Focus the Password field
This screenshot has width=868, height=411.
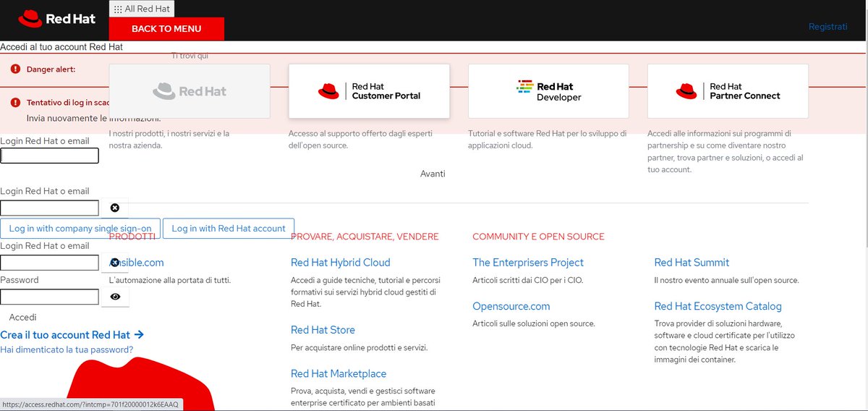pos(49,297)
